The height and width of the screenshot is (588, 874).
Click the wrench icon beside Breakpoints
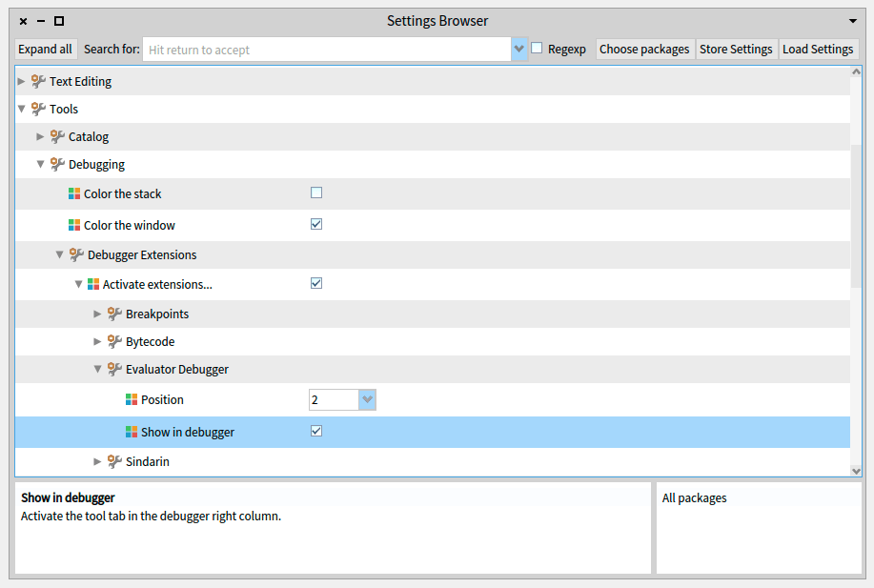pyautogui.click(x=114, y=314)
